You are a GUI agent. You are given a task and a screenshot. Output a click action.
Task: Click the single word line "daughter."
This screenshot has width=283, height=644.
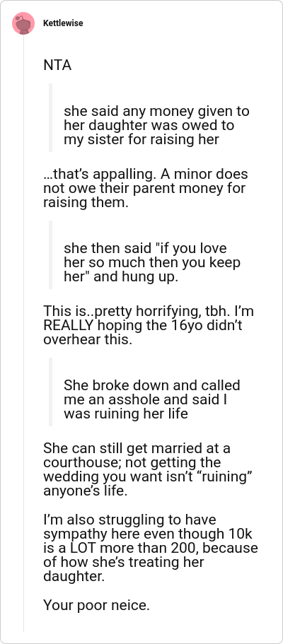74,576
